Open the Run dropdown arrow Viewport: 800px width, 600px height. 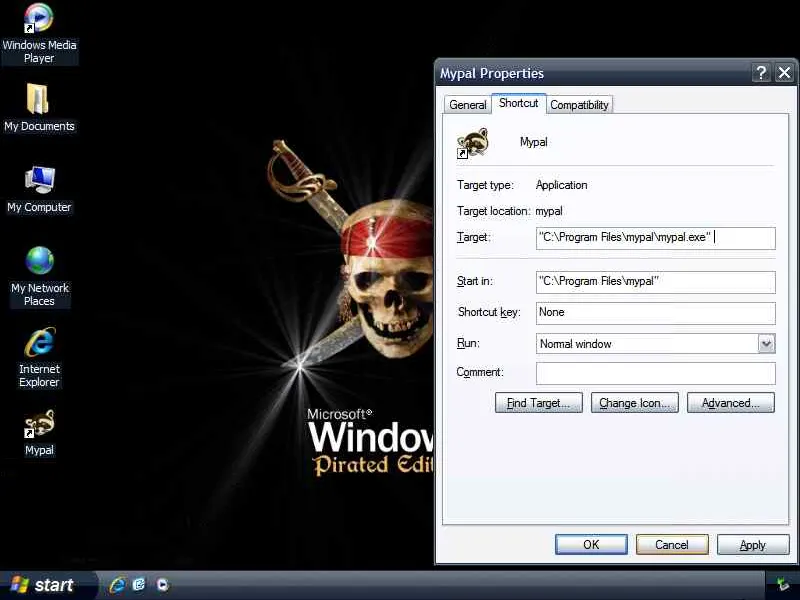pos(766,344)
